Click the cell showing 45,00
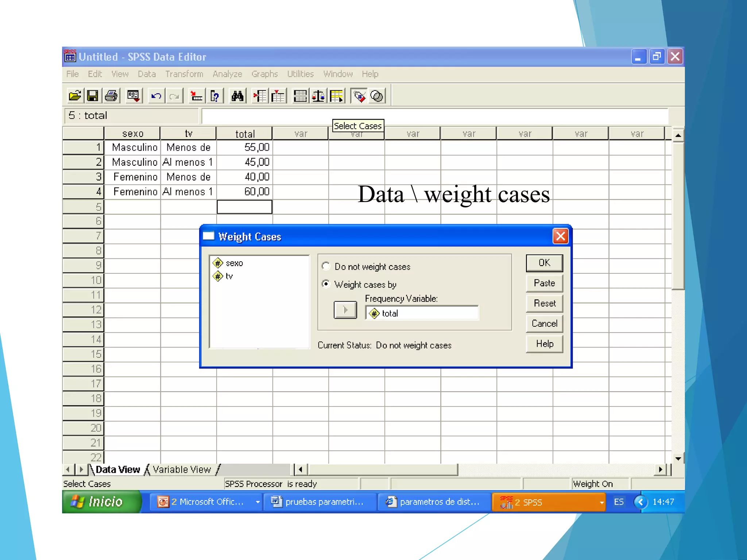Image resolution: width=747 pixels, height=560 pixels. [x=245, y=162]
